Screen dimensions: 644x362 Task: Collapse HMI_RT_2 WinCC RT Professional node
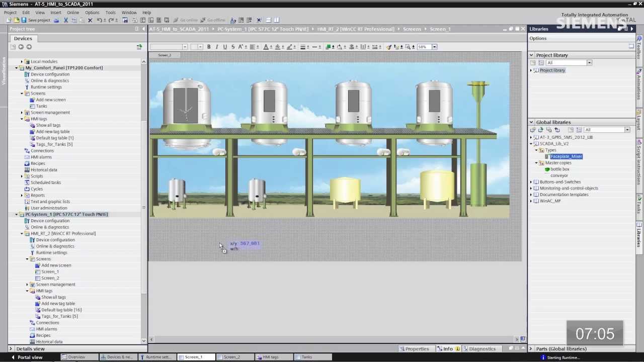click(22, 234)
